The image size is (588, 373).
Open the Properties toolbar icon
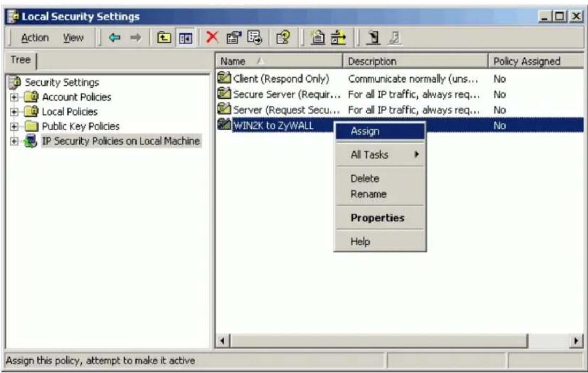233,38
